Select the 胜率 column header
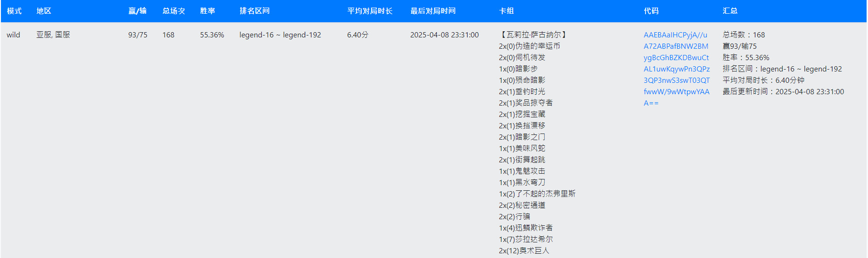 (207, 11)
